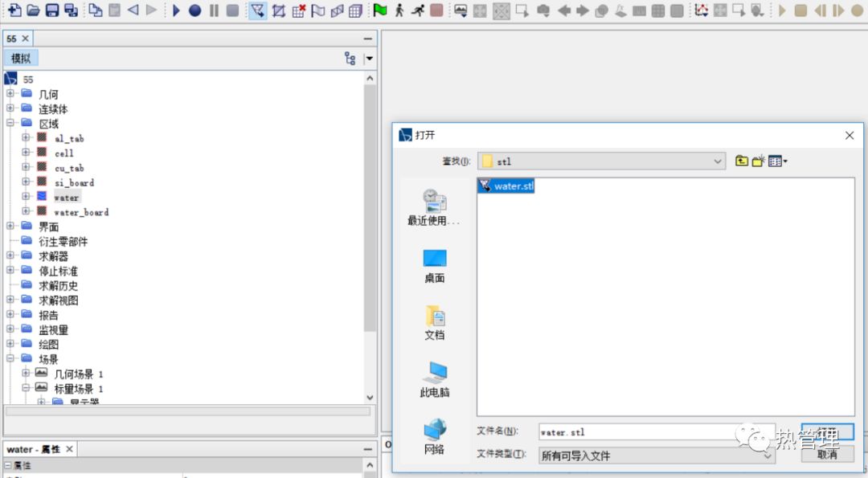This screenshot has height=478, width=868.
Task: Close the 55 simulation tab
Action: [x=25, y=39]
